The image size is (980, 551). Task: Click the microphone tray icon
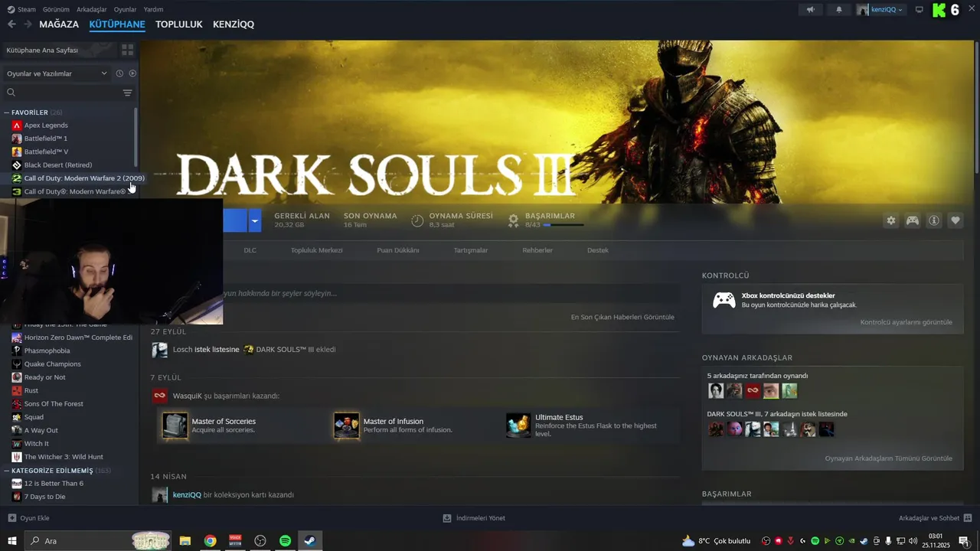888,541
